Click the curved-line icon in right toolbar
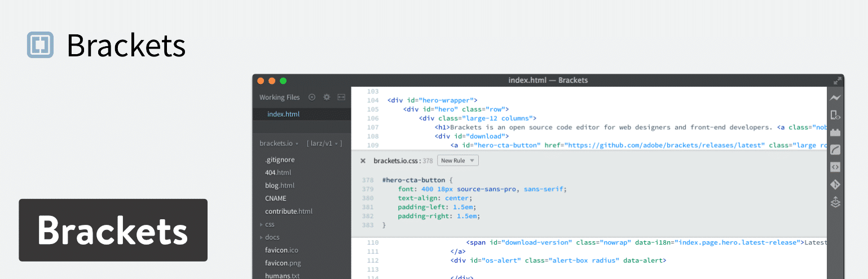Image resolution: width=868 pixels, height=279 pixels. point(835,150)
